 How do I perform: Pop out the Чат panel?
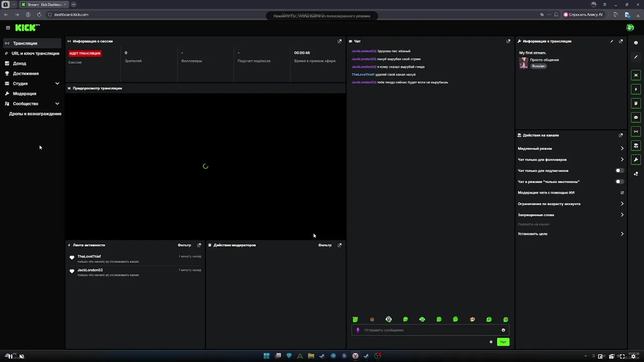pyautogui.click(x=508, y=41)
